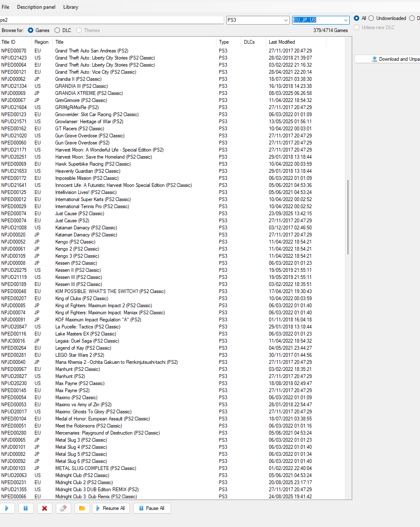Select the Games radio button
The image size is (420, 527).
click(39, 30)
